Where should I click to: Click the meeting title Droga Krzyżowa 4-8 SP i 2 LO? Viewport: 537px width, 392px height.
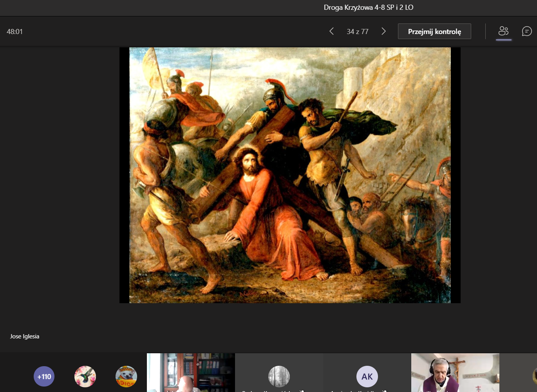[369, 7]
